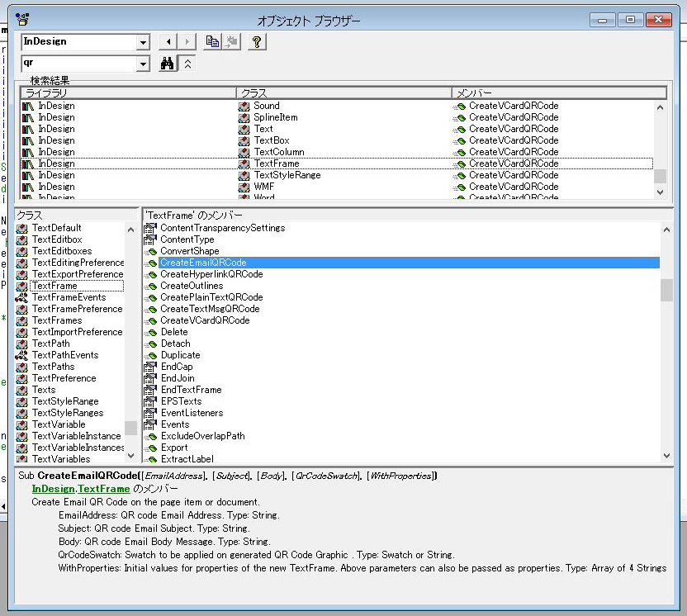
Task: Select TextVariable in the class list
Action: [59, 424]
